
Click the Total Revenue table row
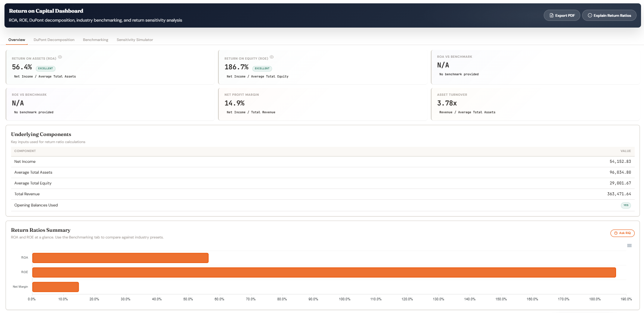click(x=322, y=194)
